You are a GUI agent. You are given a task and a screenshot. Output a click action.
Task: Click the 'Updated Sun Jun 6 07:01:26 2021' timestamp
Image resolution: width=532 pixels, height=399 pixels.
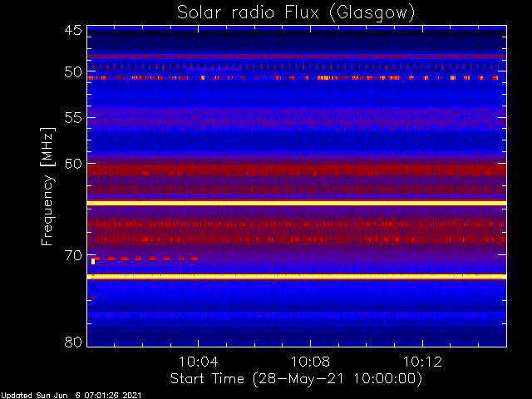[71, 396]
